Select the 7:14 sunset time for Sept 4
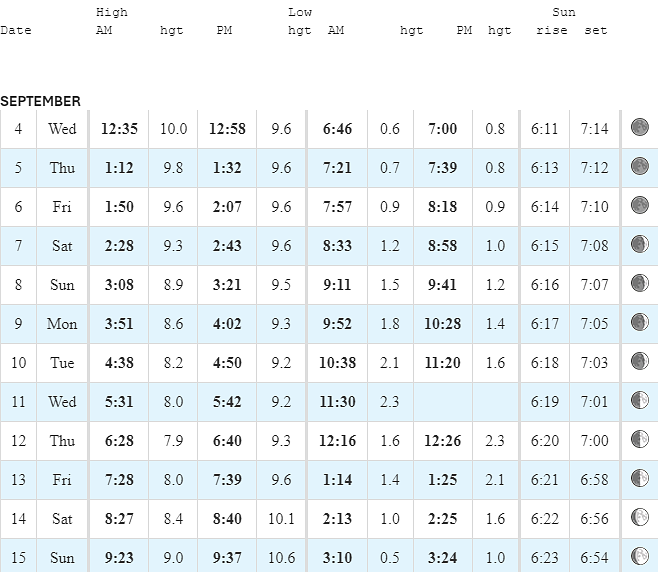This screenshot has height=572, width=658. [x=594, y=129]
